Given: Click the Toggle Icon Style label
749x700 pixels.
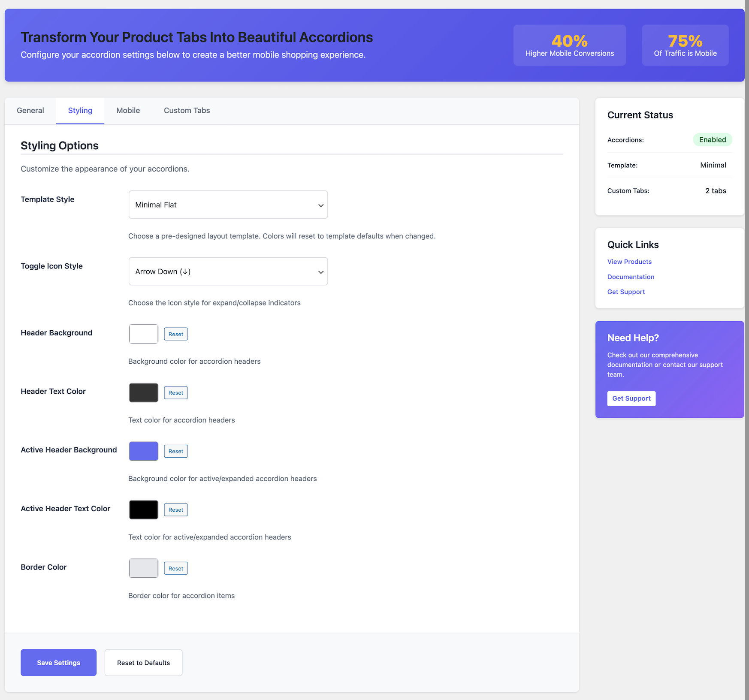Looking at the screenshot, I should (52, 266).
